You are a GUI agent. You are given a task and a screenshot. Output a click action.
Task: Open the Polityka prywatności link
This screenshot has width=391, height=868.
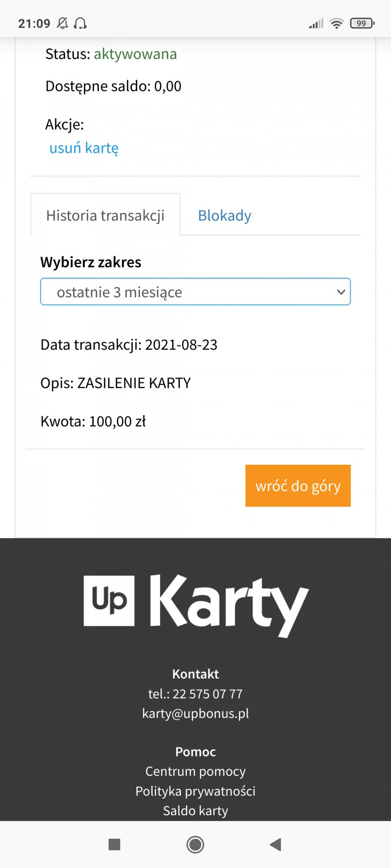click(195, 791)
